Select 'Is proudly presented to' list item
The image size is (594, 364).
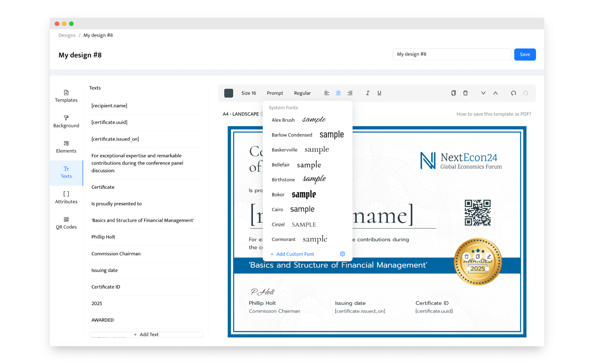(x=146, y=204)
